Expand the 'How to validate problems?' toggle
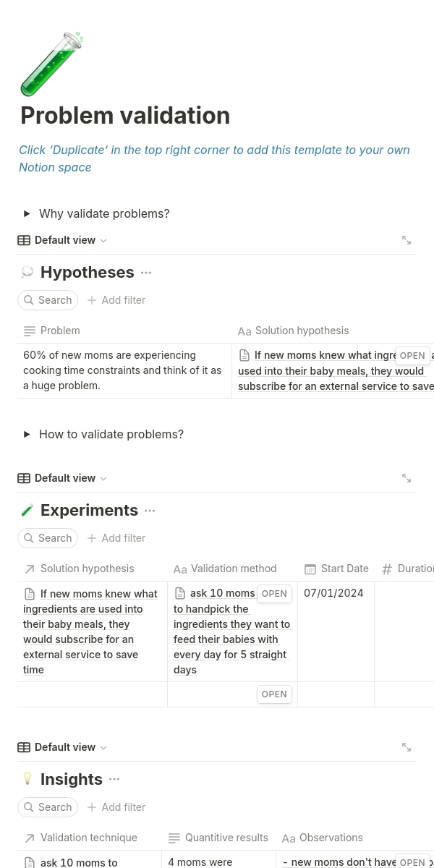 point(27,435)
